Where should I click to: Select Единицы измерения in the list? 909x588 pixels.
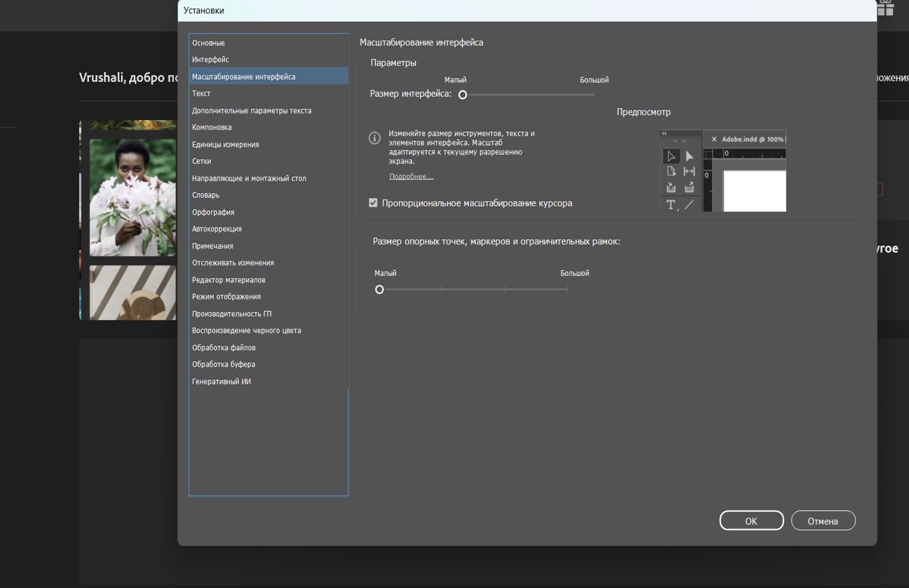[x=268, y=144]
